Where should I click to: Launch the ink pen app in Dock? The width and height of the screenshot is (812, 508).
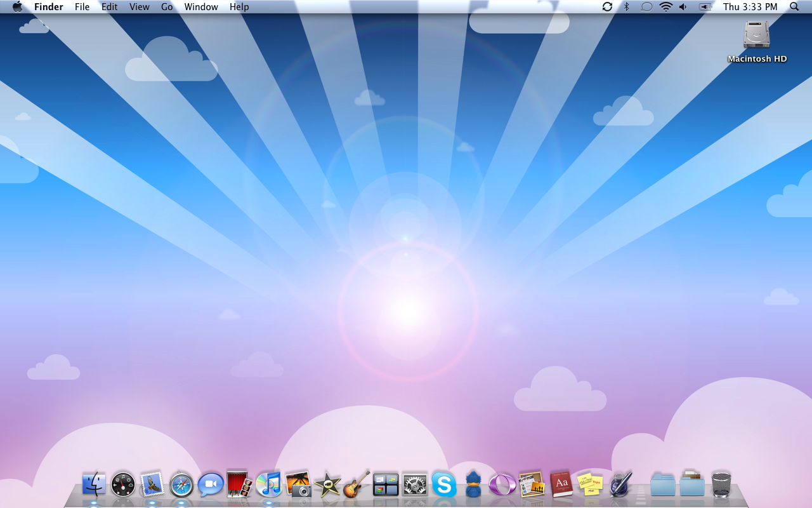pyautogui.click(x=620, y=484)
